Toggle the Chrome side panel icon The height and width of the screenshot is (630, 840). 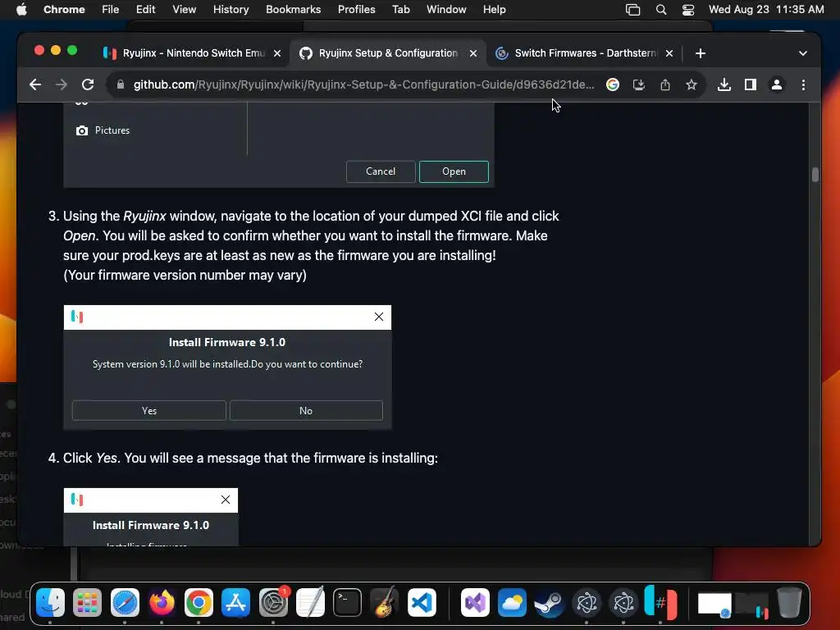point(750,84)
